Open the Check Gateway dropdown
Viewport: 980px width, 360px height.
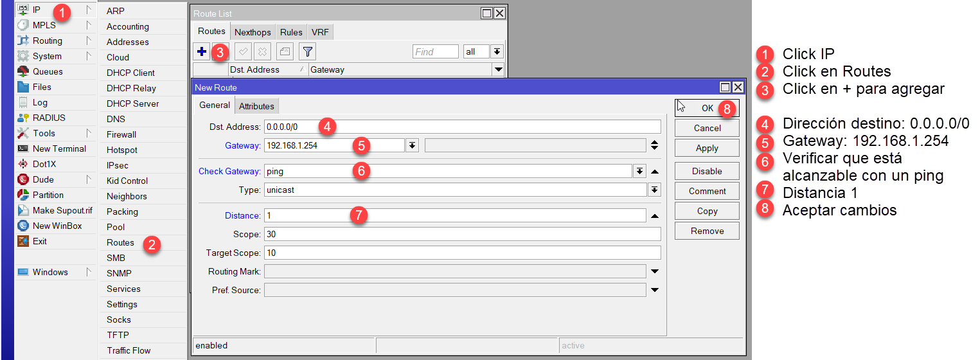[x=639, y=171]
